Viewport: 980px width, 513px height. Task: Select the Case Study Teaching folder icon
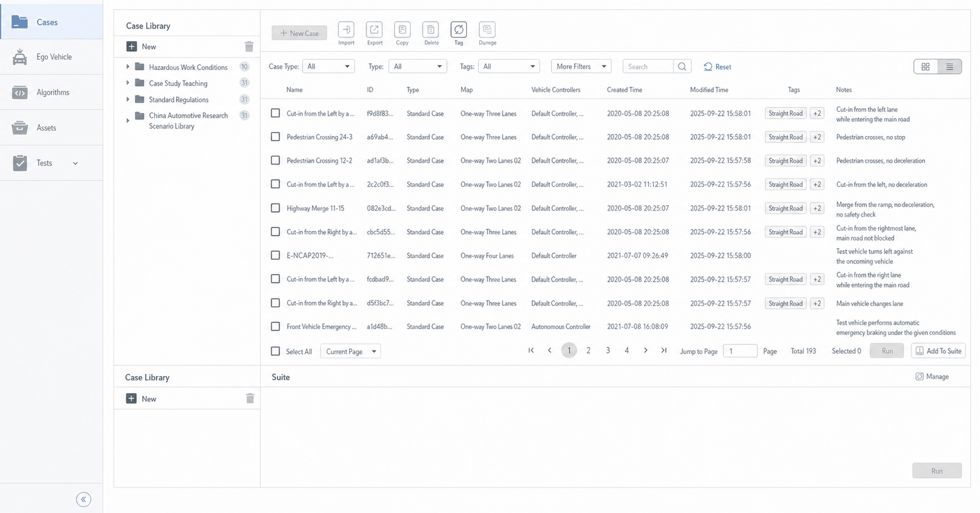(139, 83)
